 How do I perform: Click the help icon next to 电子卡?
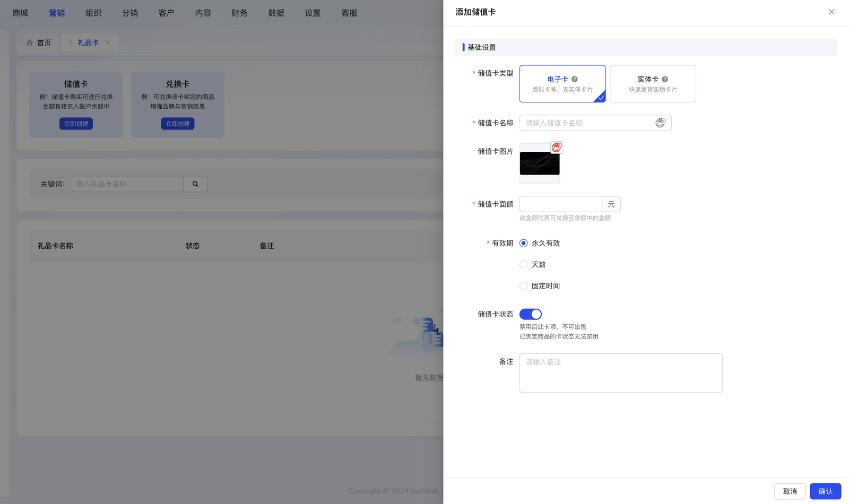coord(575,79)
